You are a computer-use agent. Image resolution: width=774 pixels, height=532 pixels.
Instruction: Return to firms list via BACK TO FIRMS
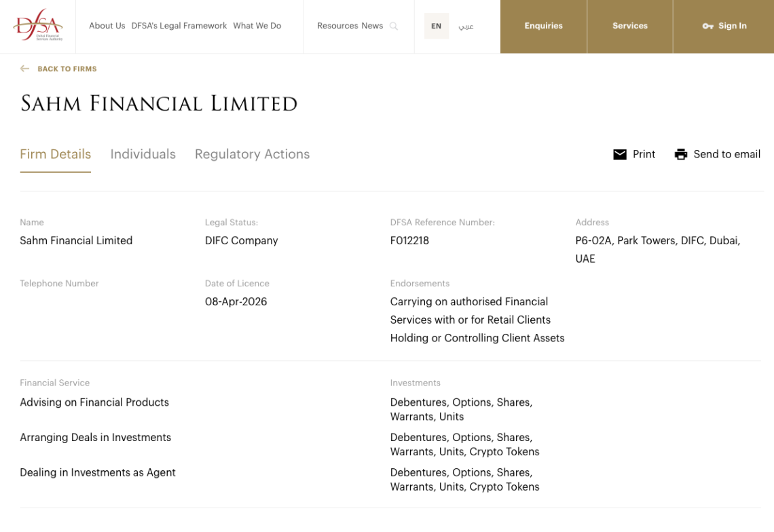(68, 69)
